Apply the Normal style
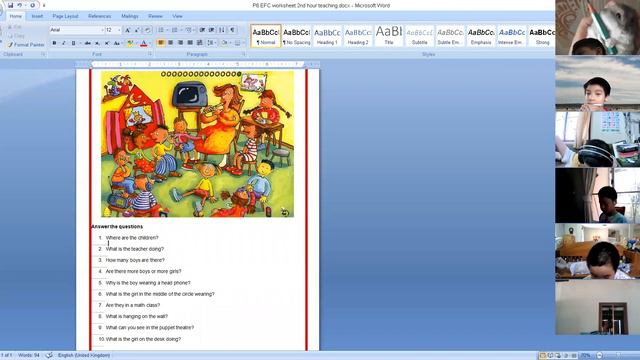640x360 pixels. tap(266, 36)
